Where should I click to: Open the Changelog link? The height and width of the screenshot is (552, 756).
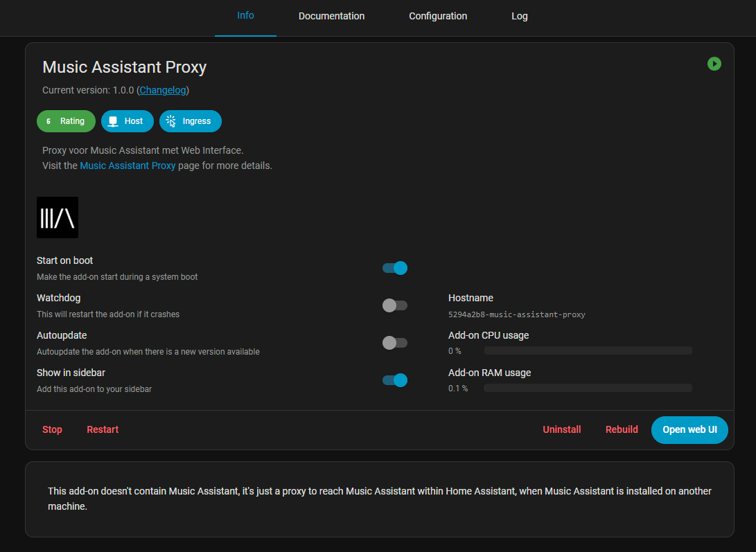tap(163, 90)
